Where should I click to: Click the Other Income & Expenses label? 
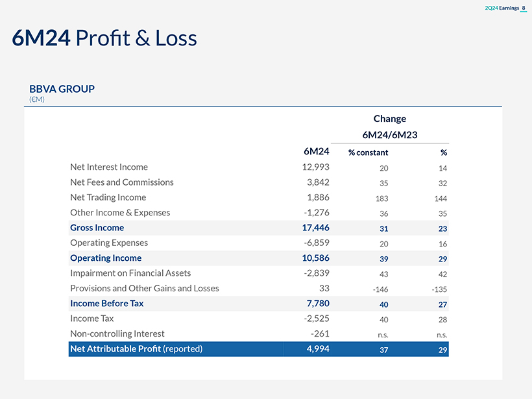[x=120, y=213]
